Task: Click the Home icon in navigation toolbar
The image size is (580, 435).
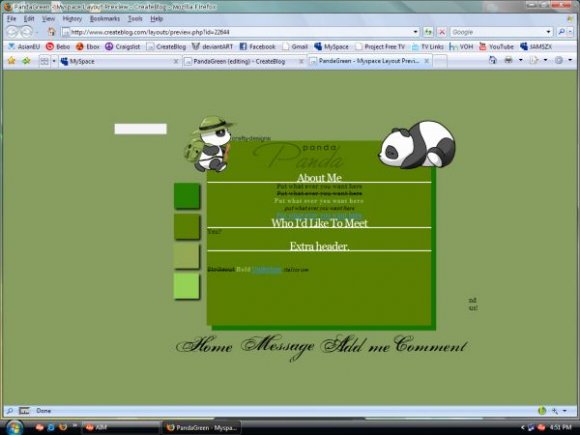Action: pyautogui.click(x=52, y=32)
